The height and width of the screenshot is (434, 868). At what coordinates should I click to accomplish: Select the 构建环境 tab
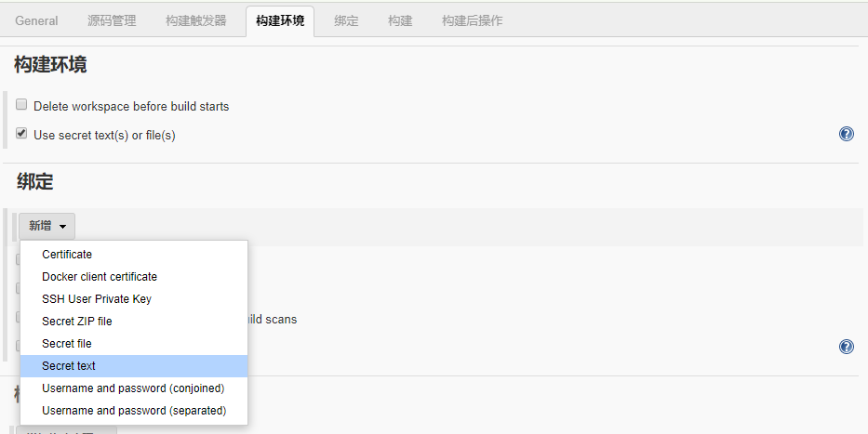[280, 20]
